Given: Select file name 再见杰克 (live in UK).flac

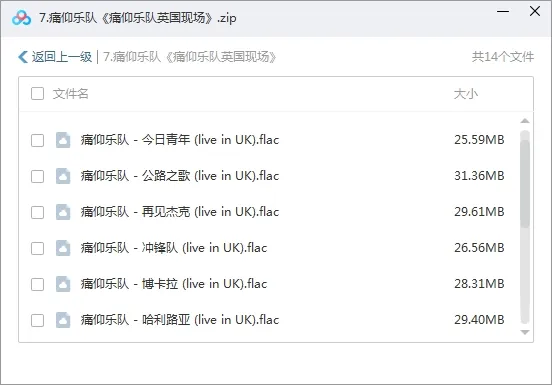Looking at the screenshot, I should coord(180,212).
